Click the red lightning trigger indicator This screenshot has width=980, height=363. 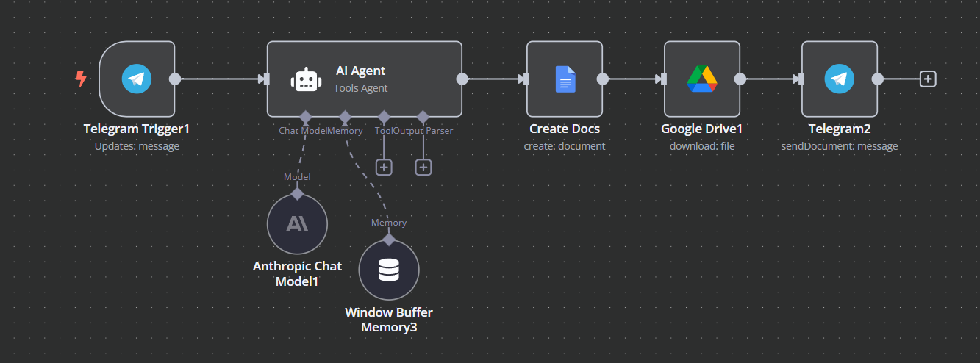82,79
